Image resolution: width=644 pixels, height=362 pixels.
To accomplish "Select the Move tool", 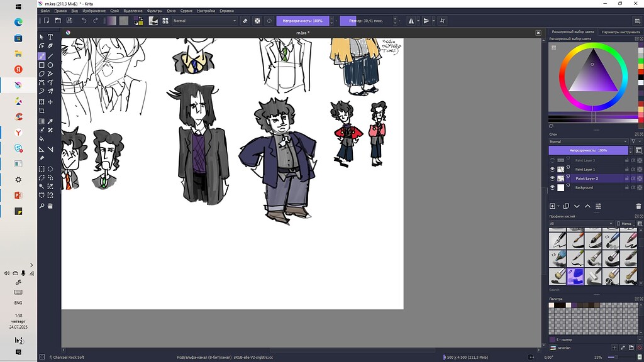I will tap(50, 102).
